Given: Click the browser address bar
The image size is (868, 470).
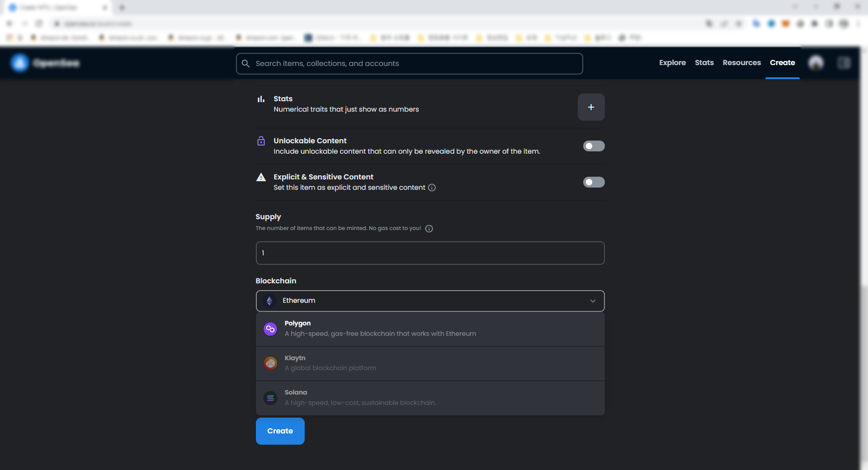Looking at the screenshot, I should [375, 23].
